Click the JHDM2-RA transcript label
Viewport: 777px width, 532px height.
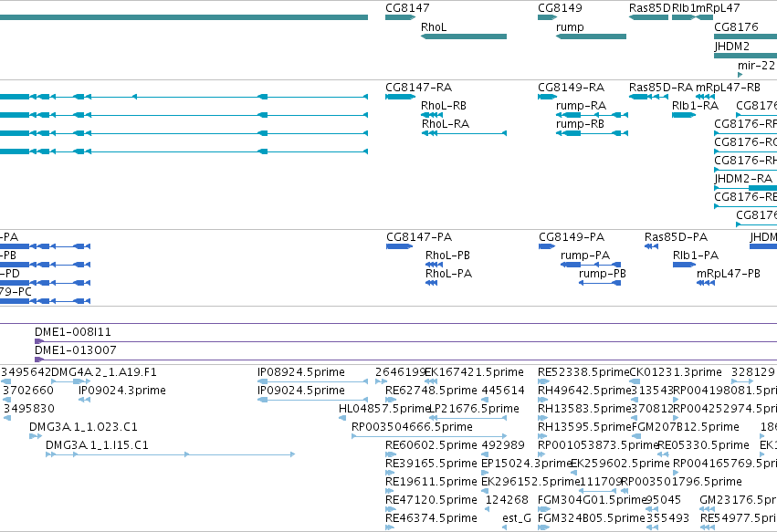(743, 179)
